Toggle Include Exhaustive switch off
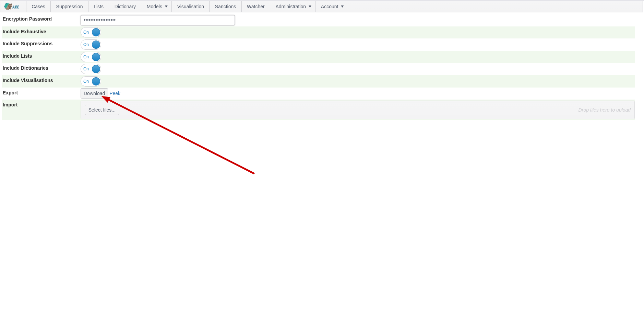The height and width of the screenshot is (321, 644). click(91, 32)
